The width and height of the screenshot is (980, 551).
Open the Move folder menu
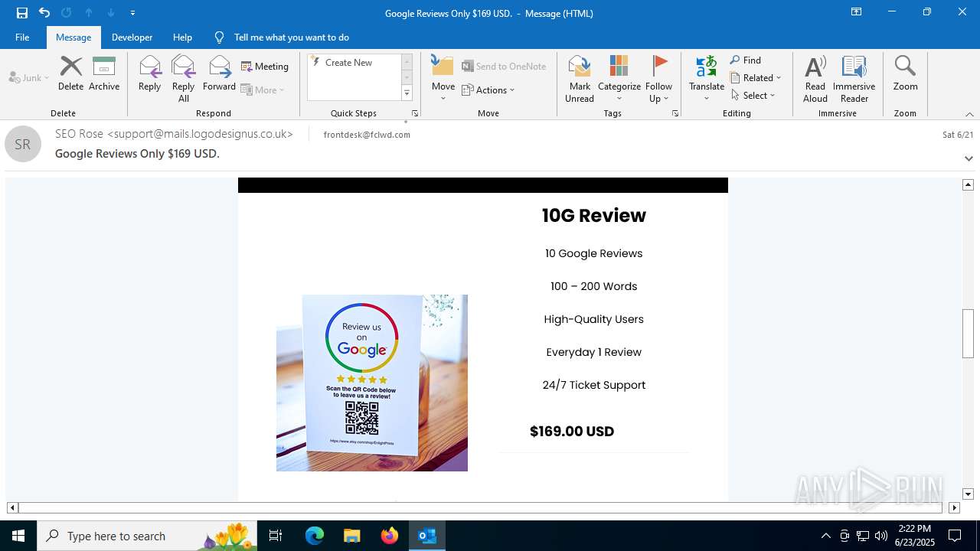pos(443,79)
